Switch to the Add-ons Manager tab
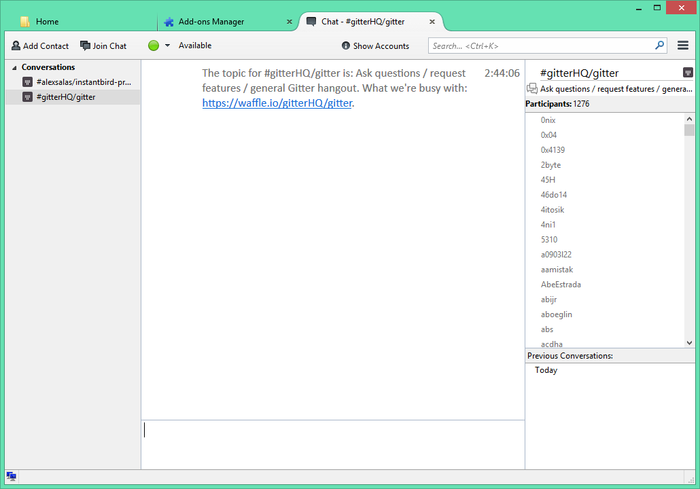Screen dimensions: 700x489 click(x=228, y=21)
